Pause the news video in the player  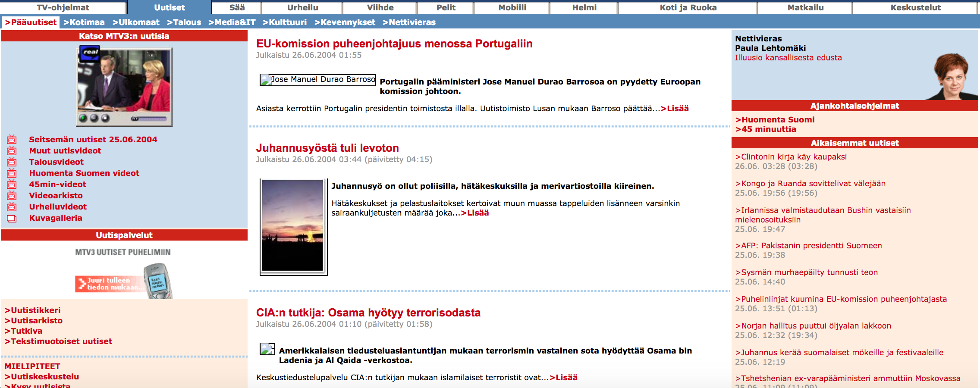[94, 118]
